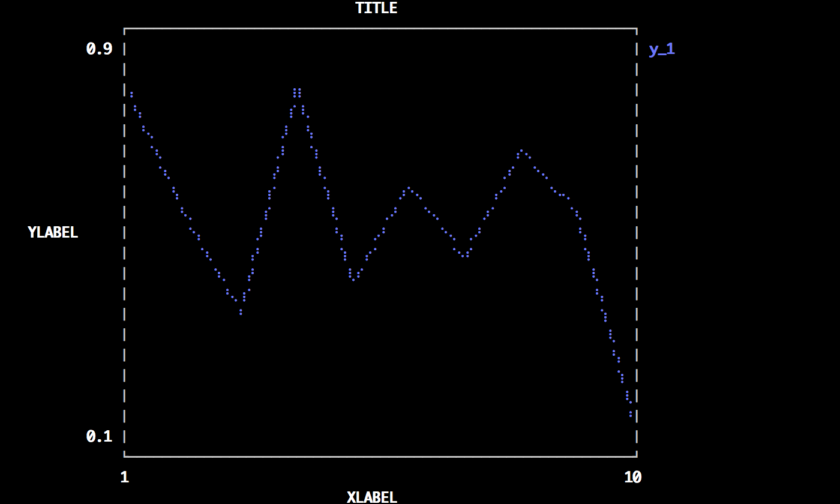Select the XLABEL axis label
840x504 pixels.
[372, 497]
